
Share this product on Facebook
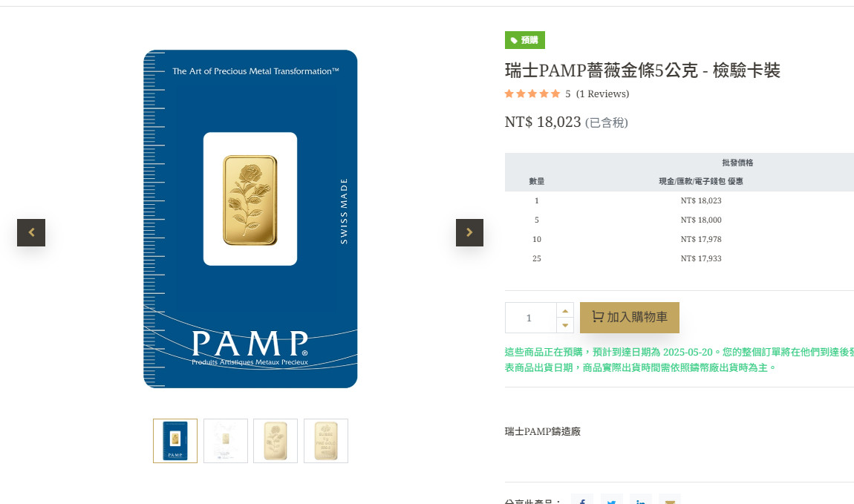582,500
